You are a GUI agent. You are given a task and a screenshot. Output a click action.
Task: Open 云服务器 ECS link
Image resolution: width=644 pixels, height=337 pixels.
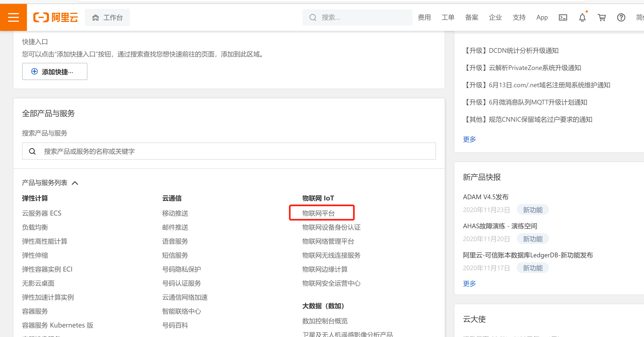41,213
